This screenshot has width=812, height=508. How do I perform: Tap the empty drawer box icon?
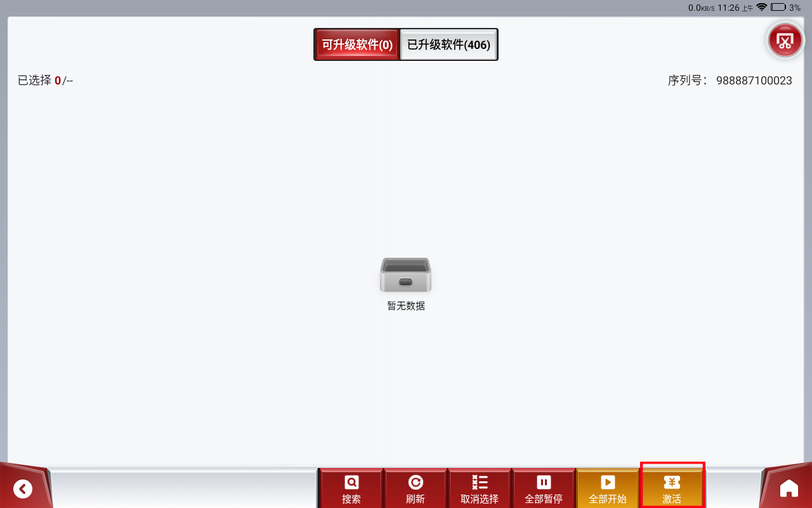point(406,275)
